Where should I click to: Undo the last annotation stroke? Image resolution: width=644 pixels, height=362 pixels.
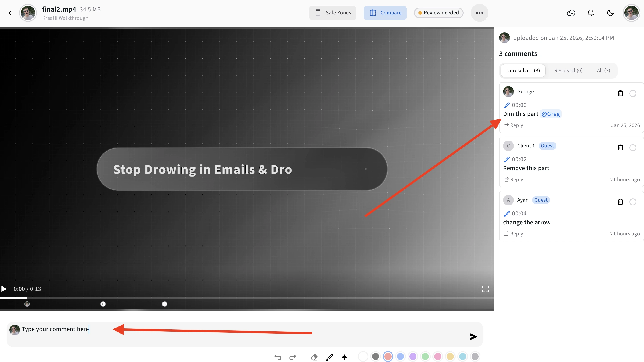(x=278, y=357)
